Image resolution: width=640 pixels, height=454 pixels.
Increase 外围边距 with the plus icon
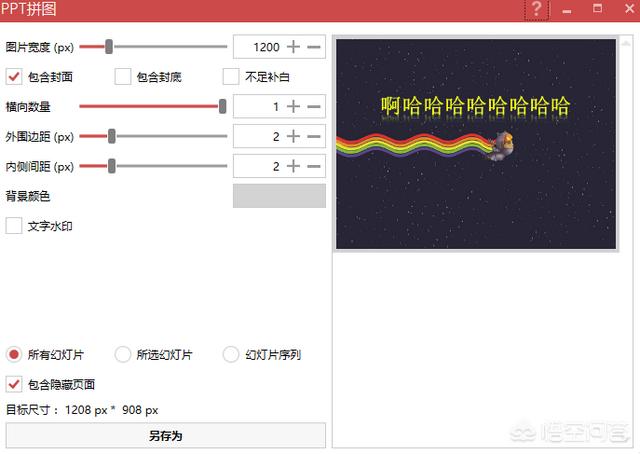click(x=293, y=136)
